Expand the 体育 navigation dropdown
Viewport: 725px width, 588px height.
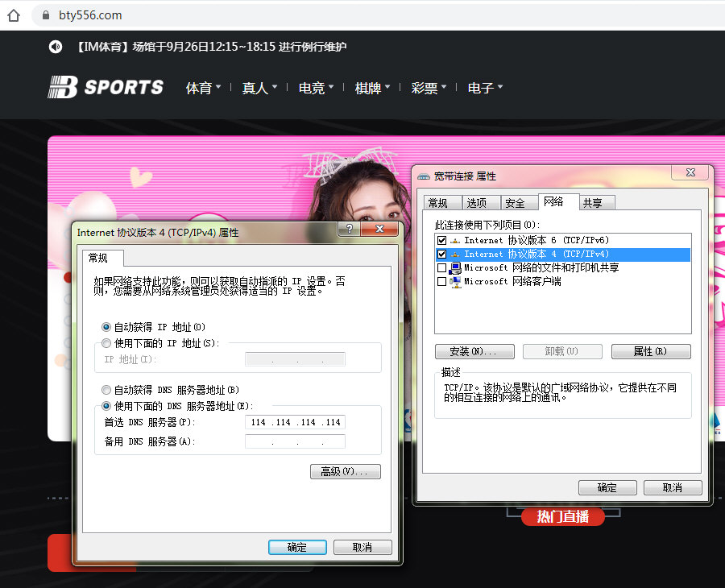coord(203,88)
